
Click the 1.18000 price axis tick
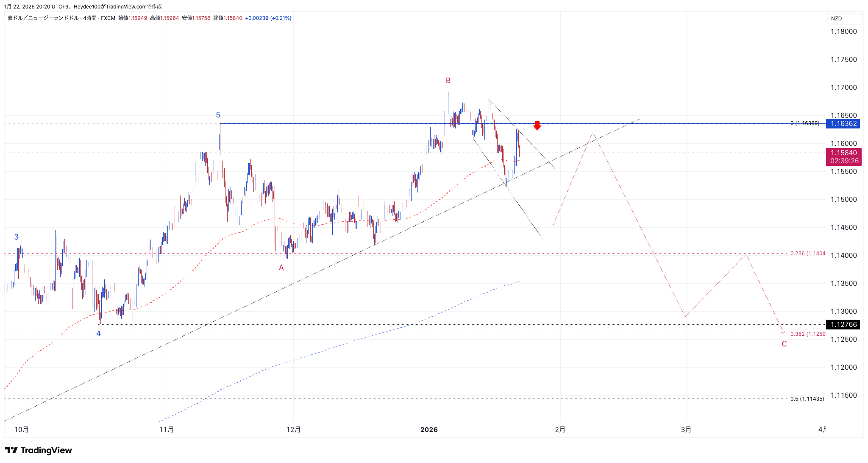pos(843,31)
